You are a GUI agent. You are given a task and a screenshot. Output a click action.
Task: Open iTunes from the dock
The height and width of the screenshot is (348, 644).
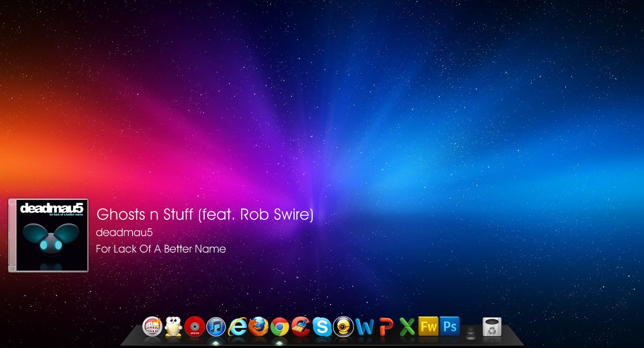216,327
